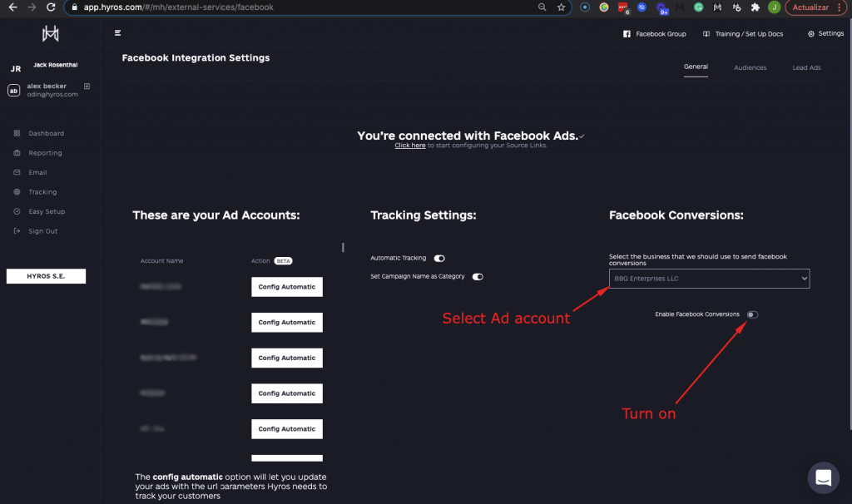The height and width of the screenshot is (504, 852).
Task: Click the 'Facebook Integration Settings' page title
Action: [196, 58]
